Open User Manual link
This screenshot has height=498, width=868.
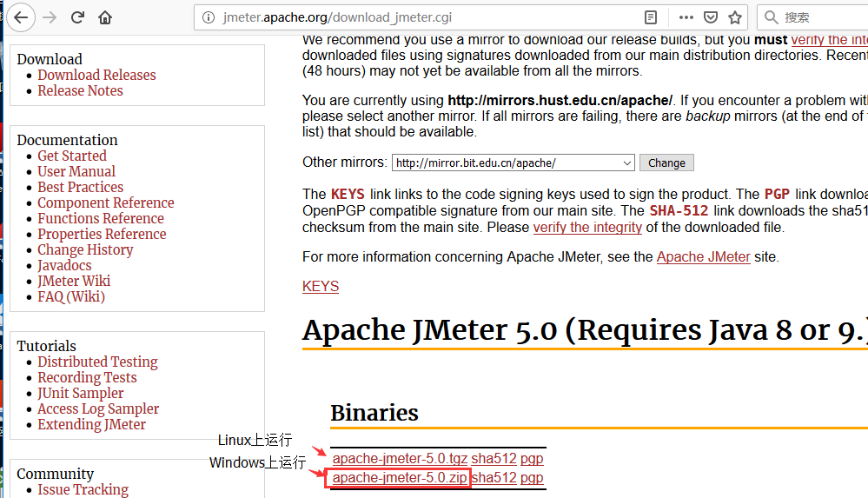point(76,171)
